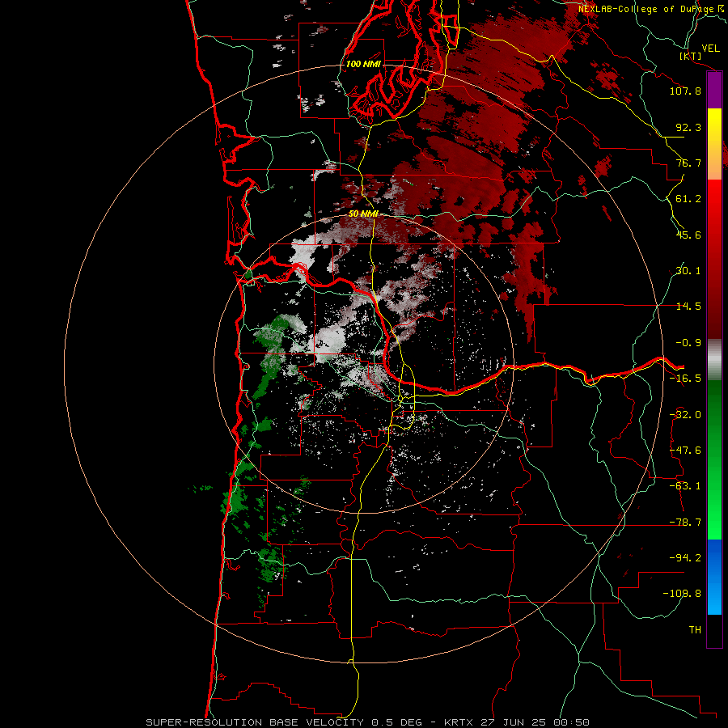This screenshot has height=728, width=728.
Task: Click the -47.6 velocity scale value
Action: click(685, 451)
